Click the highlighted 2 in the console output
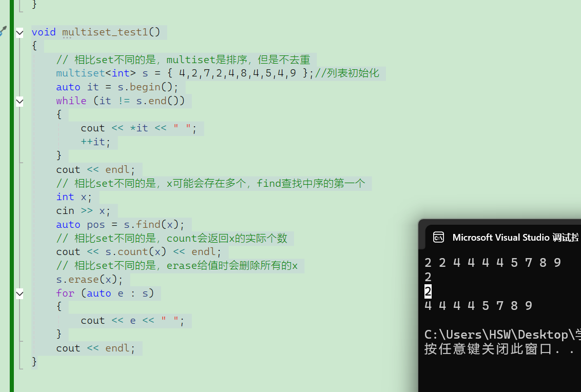Screen dimensions: 581x392 click(x=428, y=291)
